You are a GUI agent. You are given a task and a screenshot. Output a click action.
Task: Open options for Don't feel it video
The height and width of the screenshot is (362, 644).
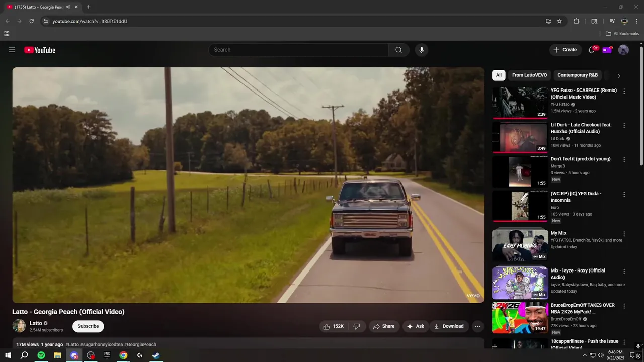tap(624, 160)
